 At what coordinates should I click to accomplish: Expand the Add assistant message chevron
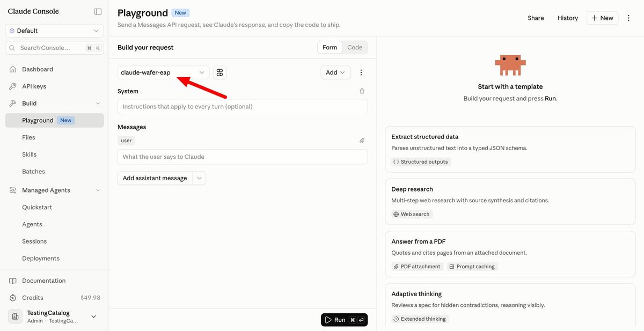[x=199, y=178]
